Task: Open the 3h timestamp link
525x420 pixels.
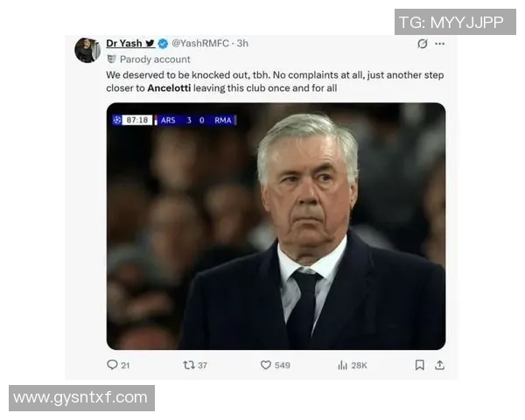Action: 242,43
